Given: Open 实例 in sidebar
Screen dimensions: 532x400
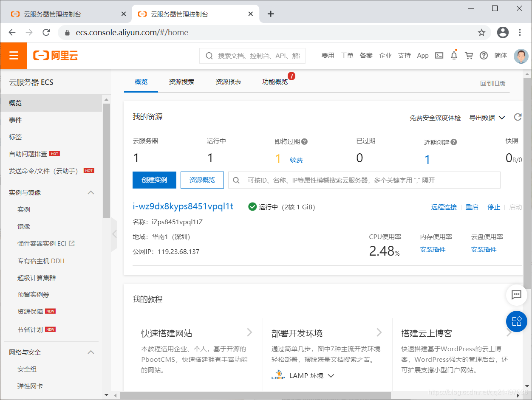Looking at the screenshot, I should click(24, 209).
